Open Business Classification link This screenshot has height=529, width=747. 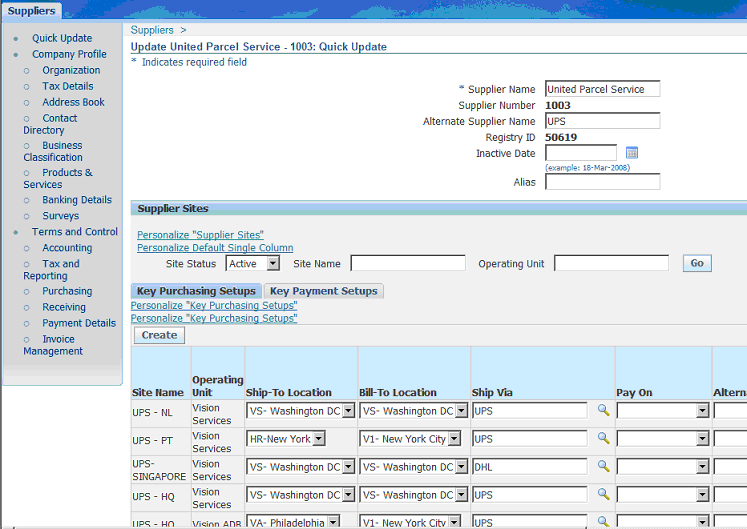(53, 151)
